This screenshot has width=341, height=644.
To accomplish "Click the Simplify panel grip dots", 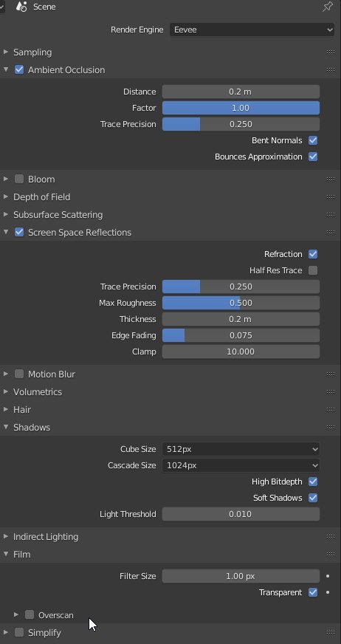I will click(x=331, y=632).
